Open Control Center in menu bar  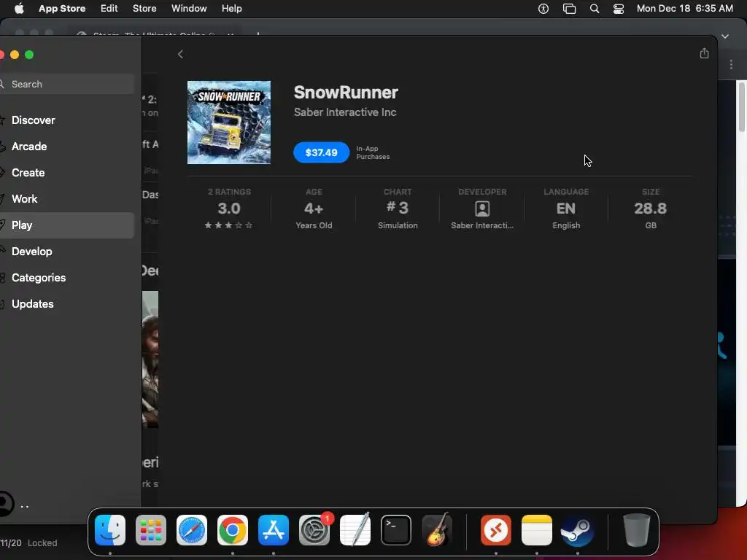(619, 9)
